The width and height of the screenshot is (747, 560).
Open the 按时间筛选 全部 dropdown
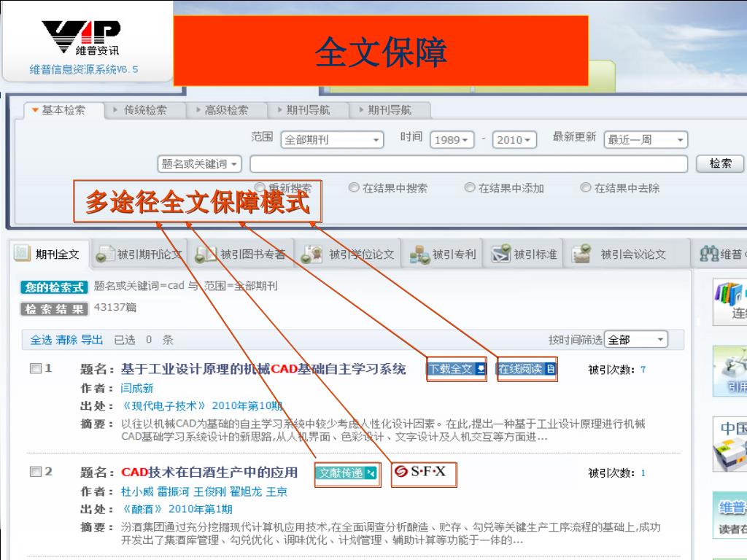(636, 340)
